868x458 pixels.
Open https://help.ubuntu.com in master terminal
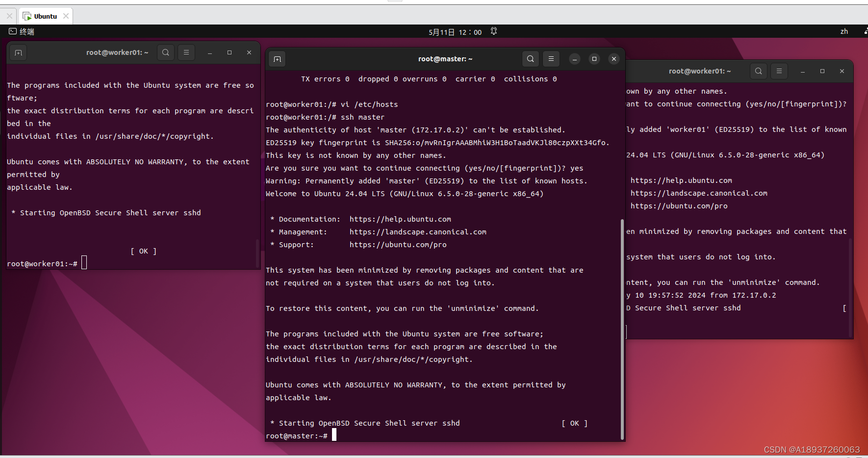coord(400,219)
